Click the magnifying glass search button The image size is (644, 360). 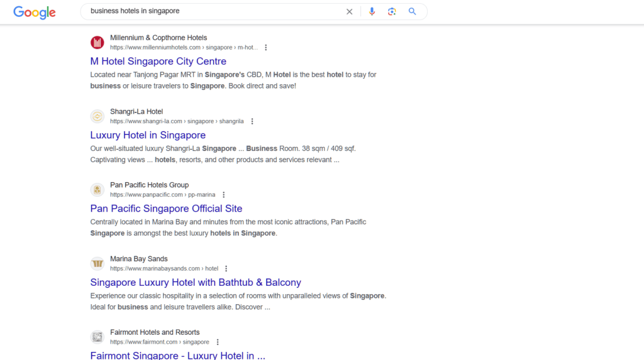point(413,11)
